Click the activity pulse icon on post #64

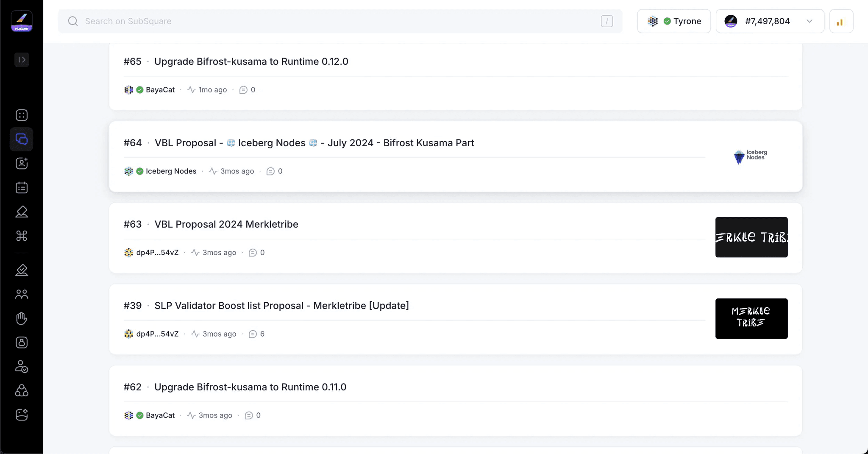[213, 171]
